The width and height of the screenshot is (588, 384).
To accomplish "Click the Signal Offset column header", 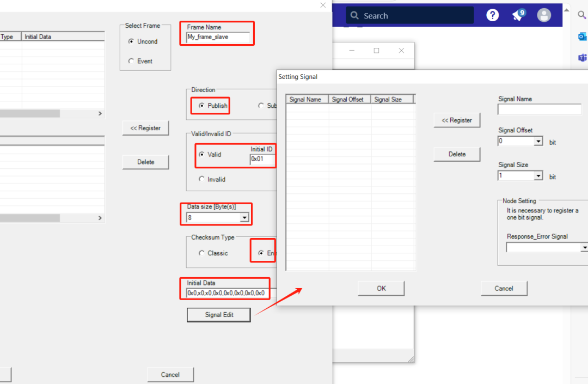I will [x=350, y=99].
